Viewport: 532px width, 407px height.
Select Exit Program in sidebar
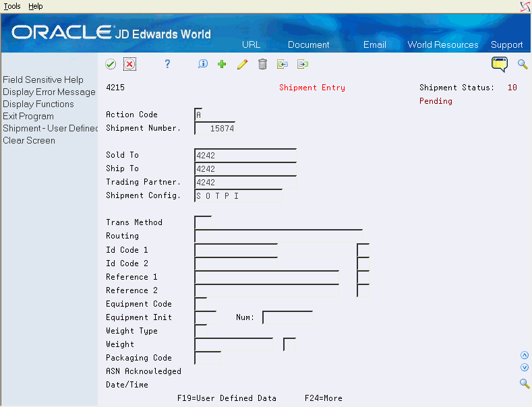28,117
